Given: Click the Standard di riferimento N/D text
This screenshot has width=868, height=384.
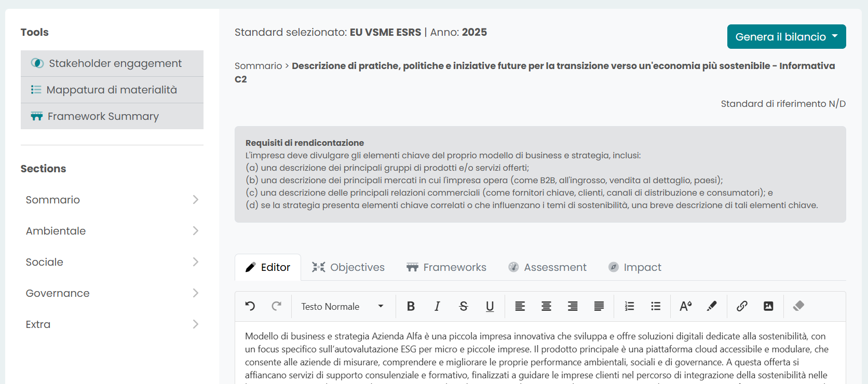Looking at the screenshot, I should coord(783,104).
